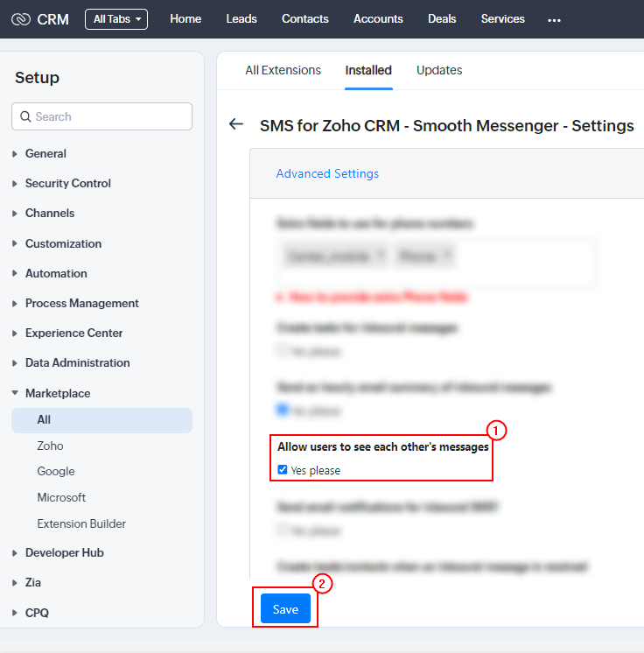644x653 pixels.
Task: Switch to the All Extensions tab
Action: coord(283,70)
